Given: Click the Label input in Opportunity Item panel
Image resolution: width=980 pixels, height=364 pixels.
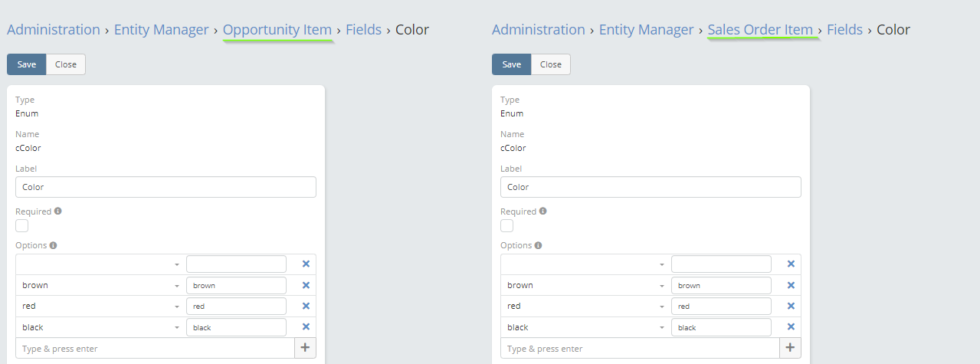Looking at the screenshot, I should click(x=166, y=187).
